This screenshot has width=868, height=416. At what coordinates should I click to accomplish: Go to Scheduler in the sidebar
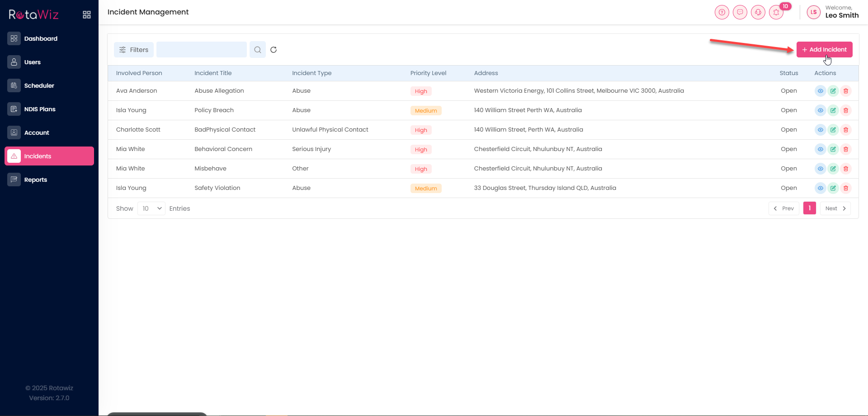click(39, 85)
